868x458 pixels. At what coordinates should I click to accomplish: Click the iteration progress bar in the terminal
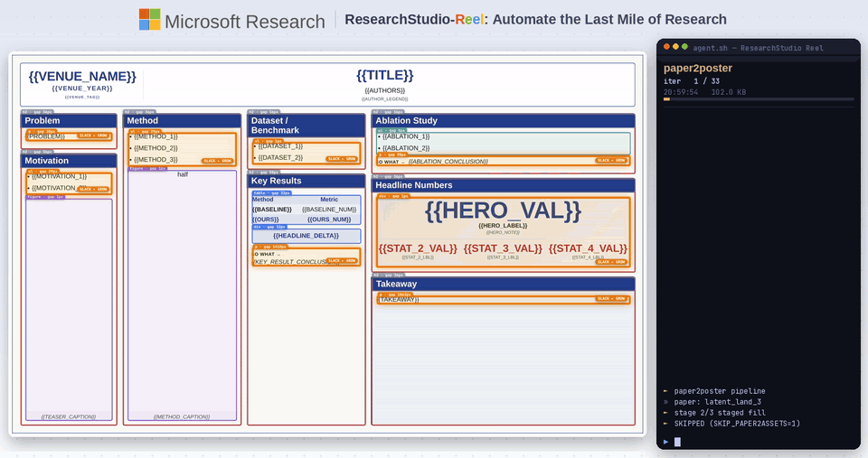[x=759, y=99]
